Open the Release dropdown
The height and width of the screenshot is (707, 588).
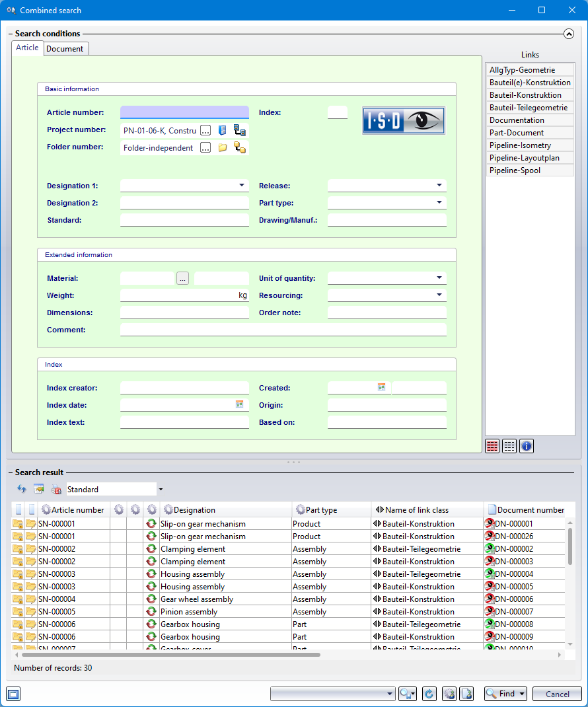point(439,185)
